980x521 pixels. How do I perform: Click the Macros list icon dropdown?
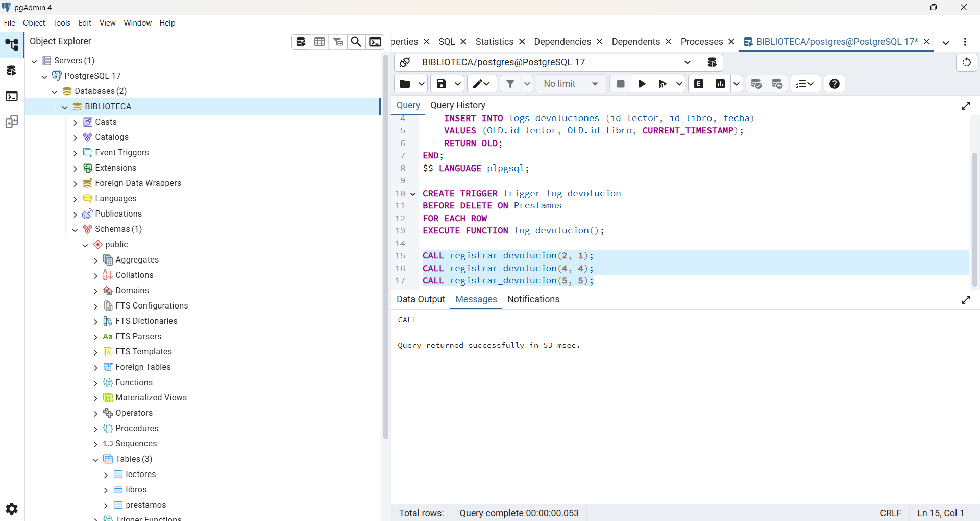tap(805, 84)
